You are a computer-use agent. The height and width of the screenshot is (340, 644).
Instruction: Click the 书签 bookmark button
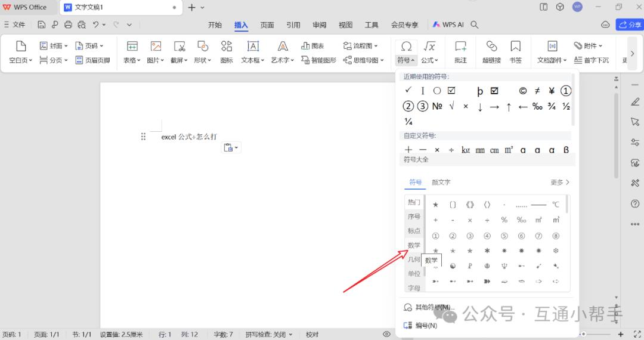[x=515, y=52]
